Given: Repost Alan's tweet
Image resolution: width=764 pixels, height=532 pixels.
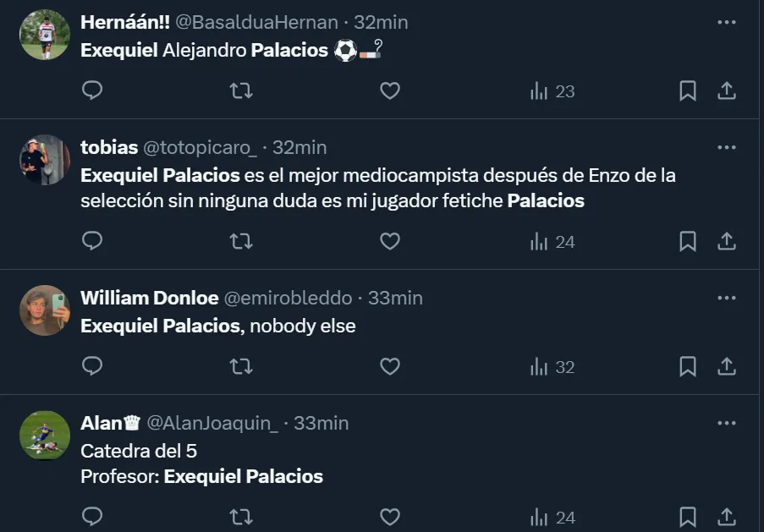Looking at the screenshot, I should point(241,517).
